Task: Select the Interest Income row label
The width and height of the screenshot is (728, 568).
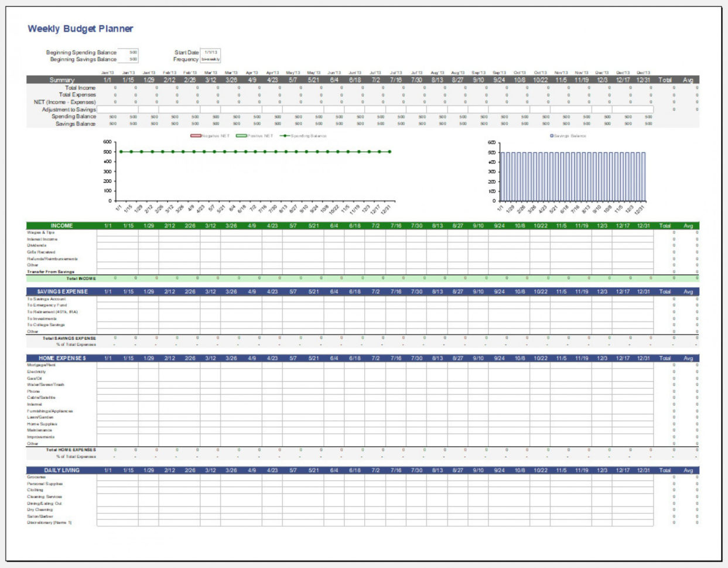Action: [42, 239]
